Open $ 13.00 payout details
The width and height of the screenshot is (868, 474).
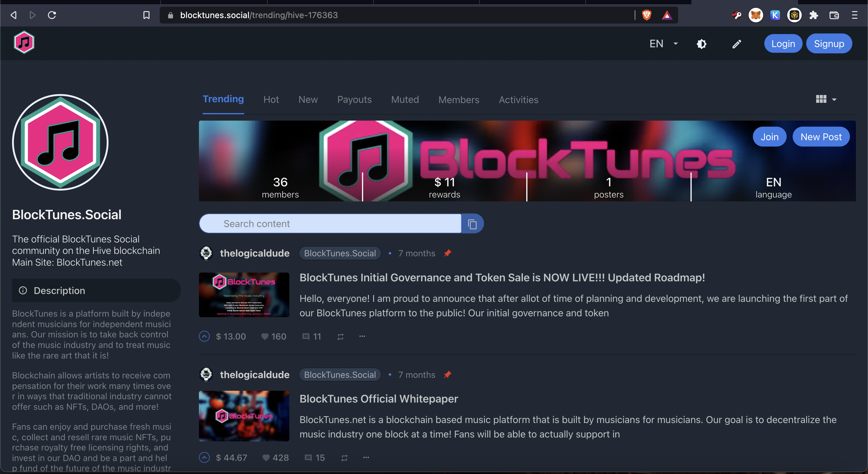(231, 337)
